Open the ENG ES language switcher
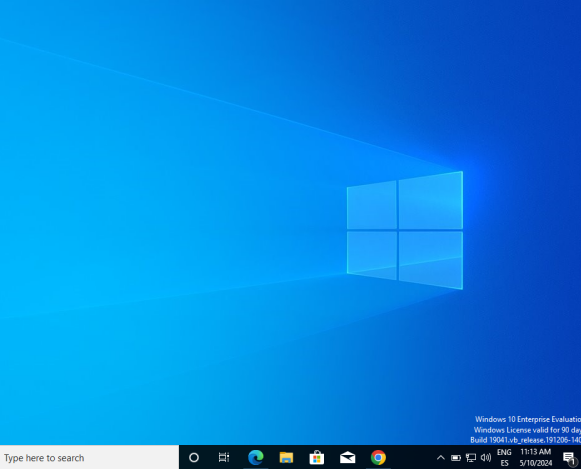Image resolution: width=581 pixels, height=469 pixels. [504, 458]
